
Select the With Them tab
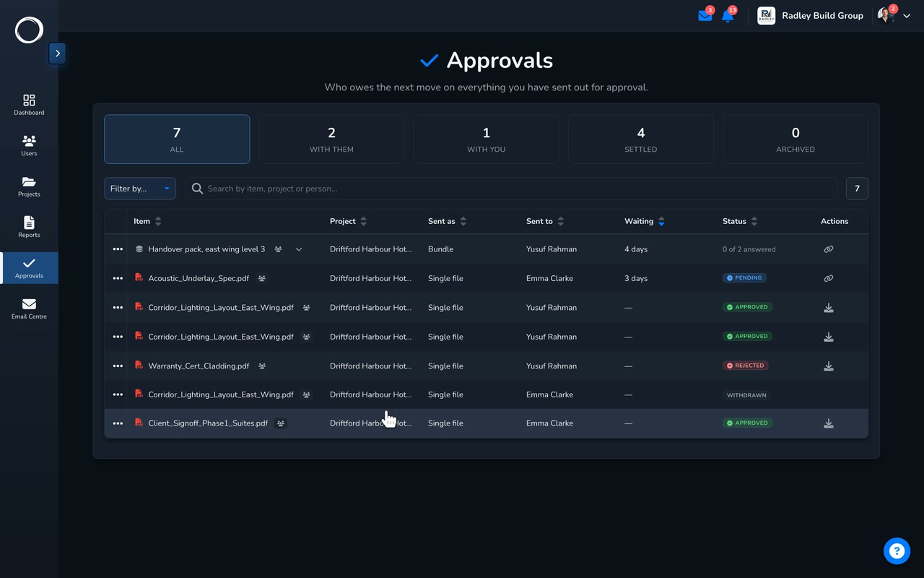(x=331, y=139)
